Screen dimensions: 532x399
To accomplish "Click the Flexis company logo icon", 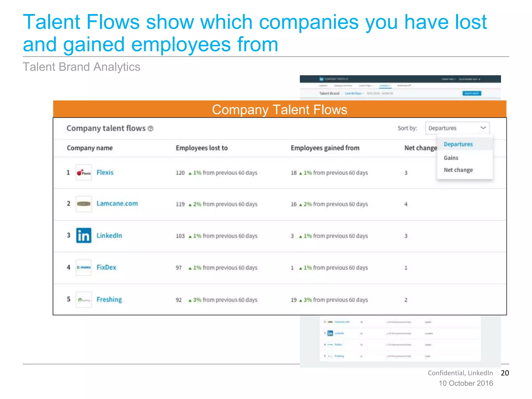I will [x=84, y=172].
